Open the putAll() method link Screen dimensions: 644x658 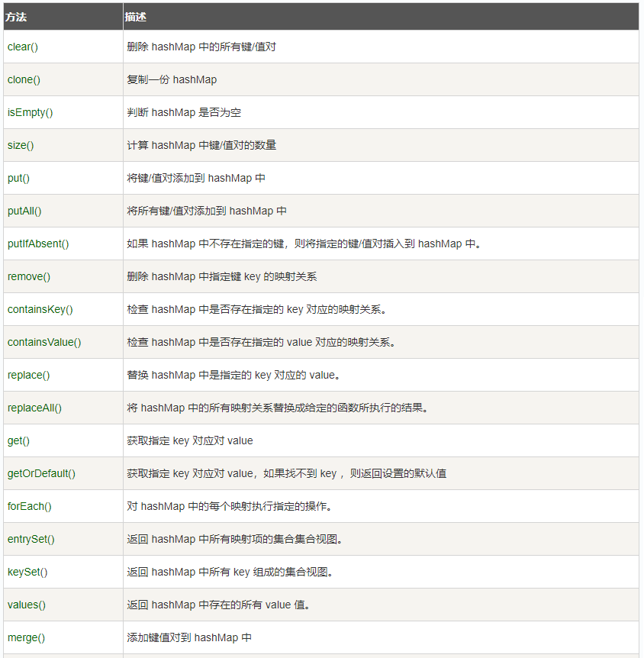pyautogui.click(x=24, y=211)
